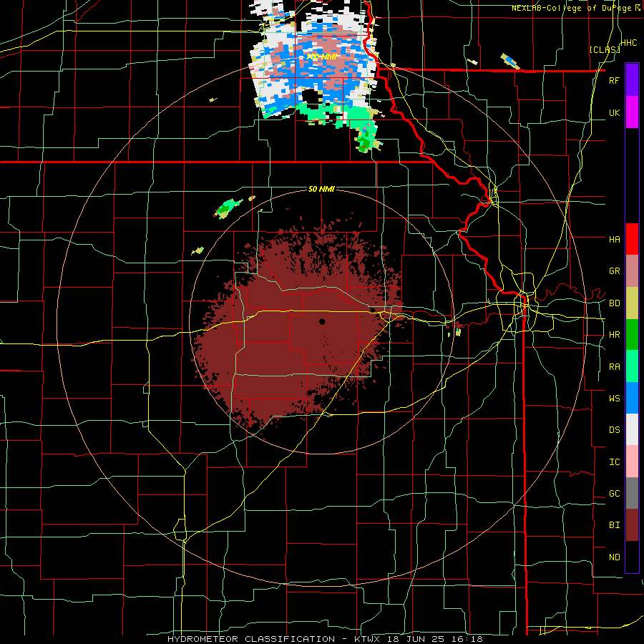The image size is (644, 644).
Task: Click the BI legend label
Action: (614, 525)
